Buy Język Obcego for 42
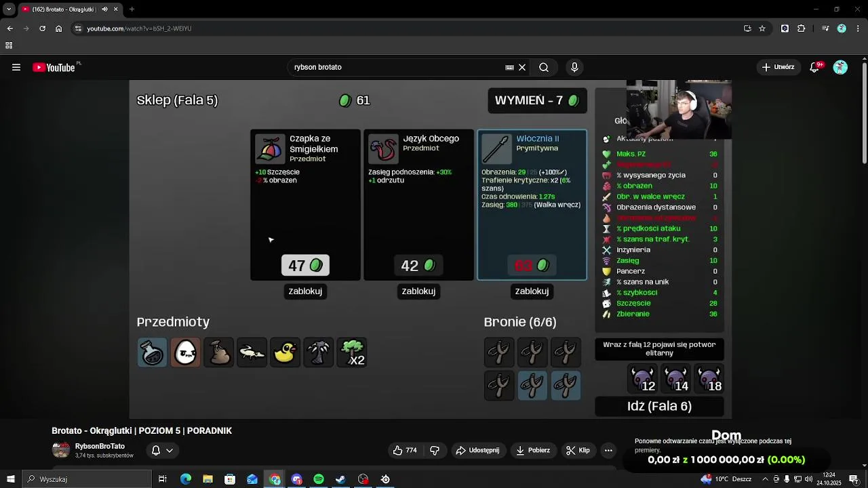 pyautogui.click(x=418, y=266)
